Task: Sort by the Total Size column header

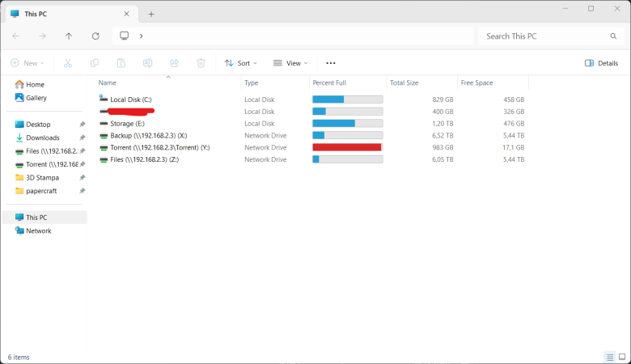Action: (x=404, y=83)
